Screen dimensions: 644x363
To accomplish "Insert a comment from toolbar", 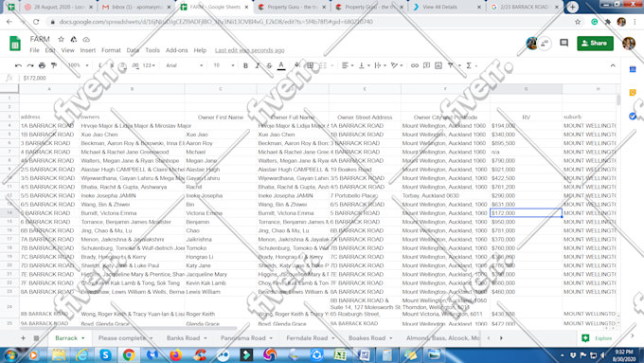I will 427,65.
